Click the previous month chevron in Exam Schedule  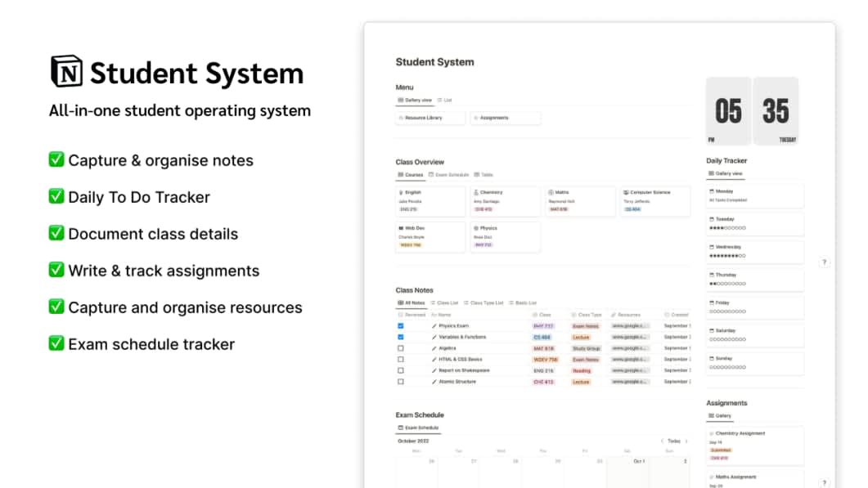pos(663,441)
